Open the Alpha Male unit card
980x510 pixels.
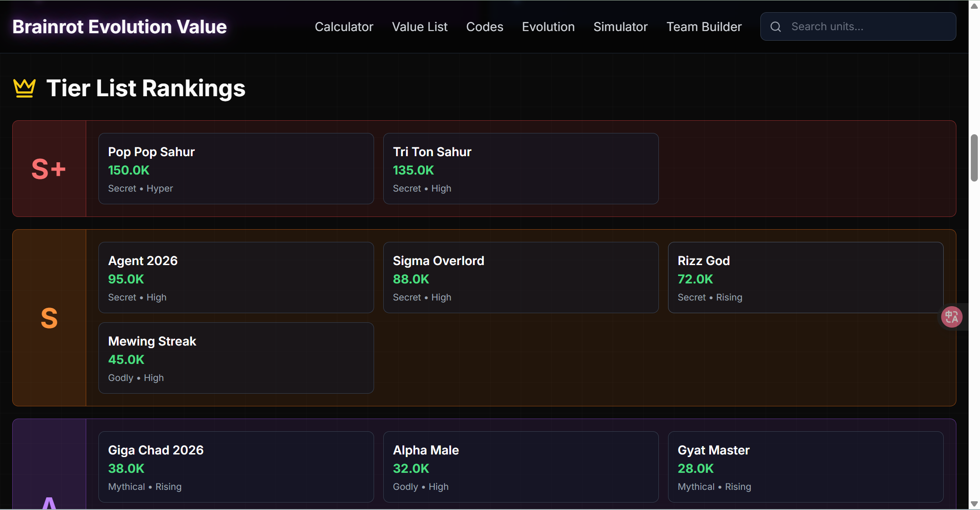[521, 467]
